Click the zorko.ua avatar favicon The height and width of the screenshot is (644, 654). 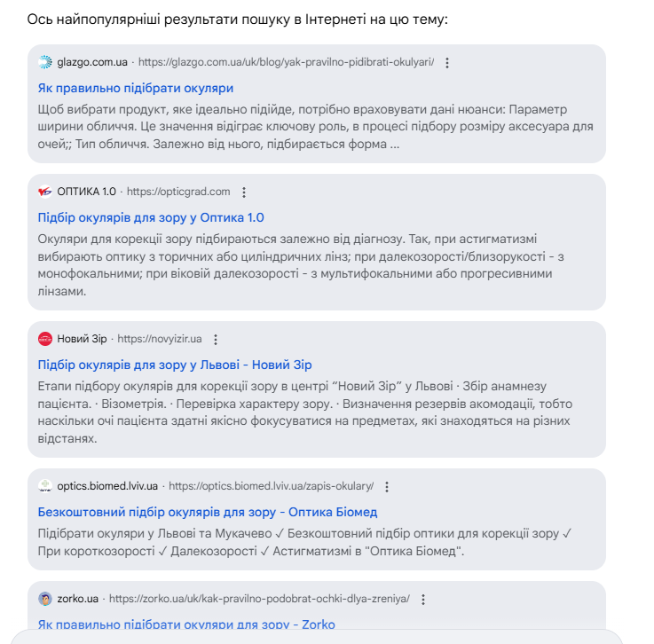(x=45, y=599)
